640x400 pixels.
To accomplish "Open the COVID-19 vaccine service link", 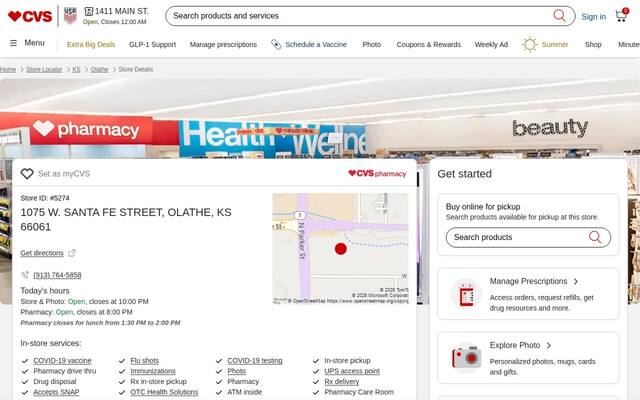I will (62, 361).
